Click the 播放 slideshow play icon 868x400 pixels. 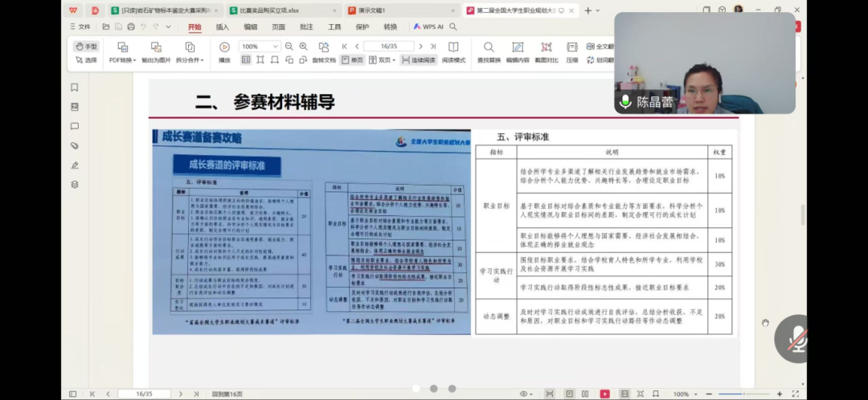click(x=224, y=47)
